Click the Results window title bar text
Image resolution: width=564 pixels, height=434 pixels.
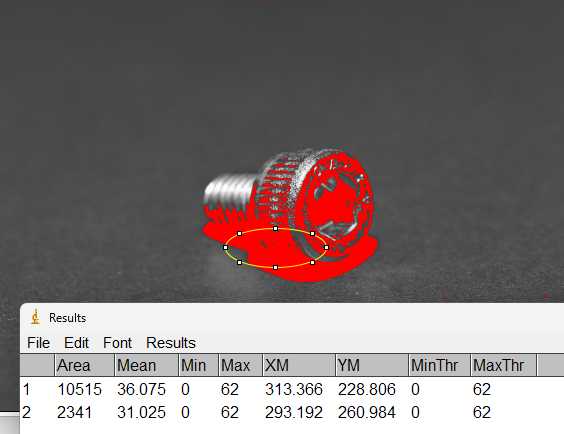(x=68, y=318)
